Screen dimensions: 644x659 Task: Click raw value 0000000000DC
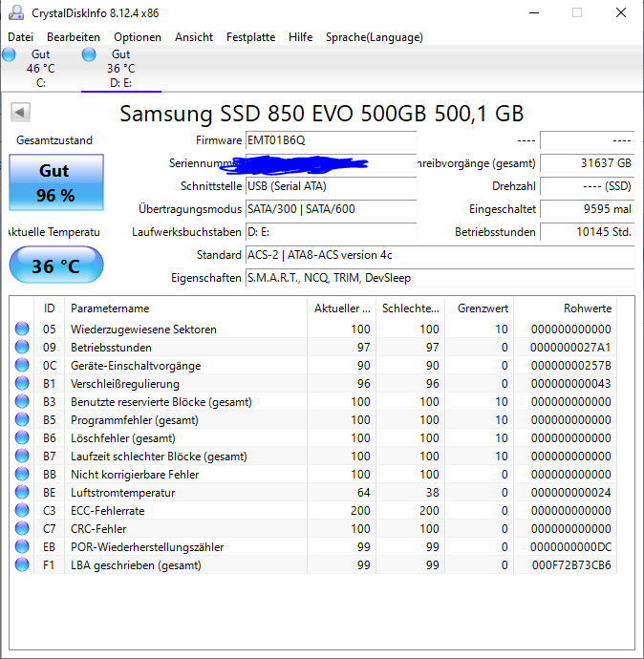click(x=570, y=547)
